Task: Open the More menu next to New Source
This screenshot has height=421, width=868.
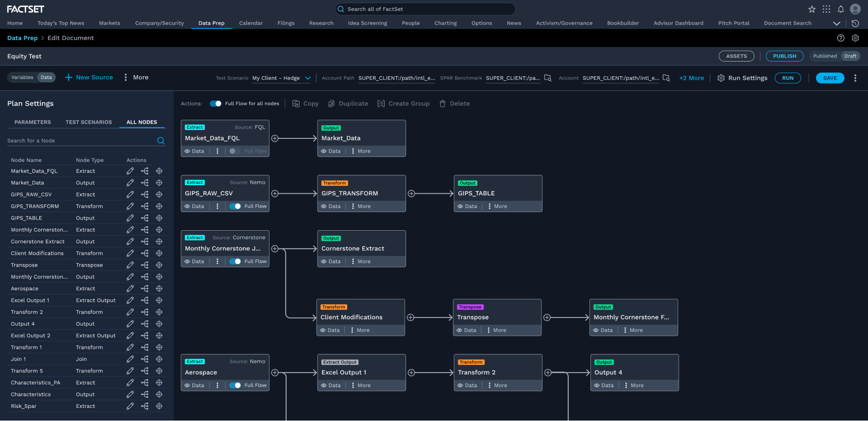Action: [136, 78]
